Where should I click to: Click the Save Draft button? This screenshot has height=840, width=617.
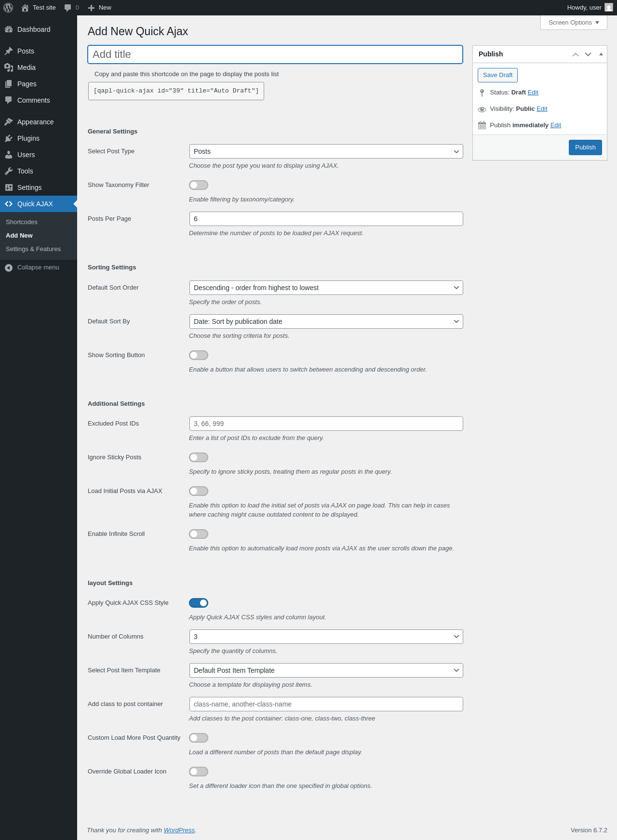pos(497,75)
